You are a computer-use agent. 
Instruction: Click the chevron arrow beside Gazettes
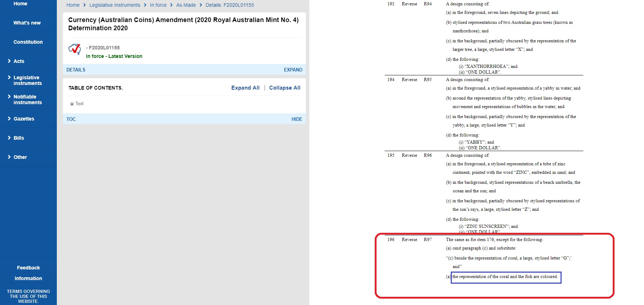coord(9,119)
